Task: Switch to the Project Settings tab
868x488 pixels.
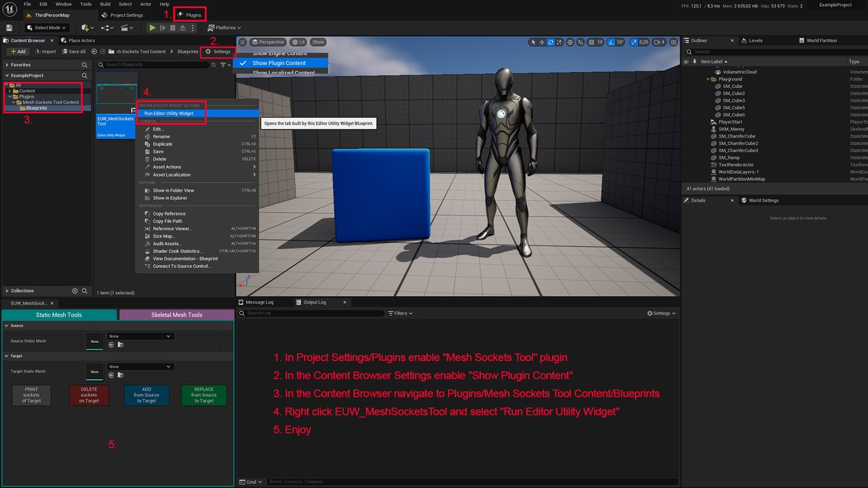Action: (122, 15)
